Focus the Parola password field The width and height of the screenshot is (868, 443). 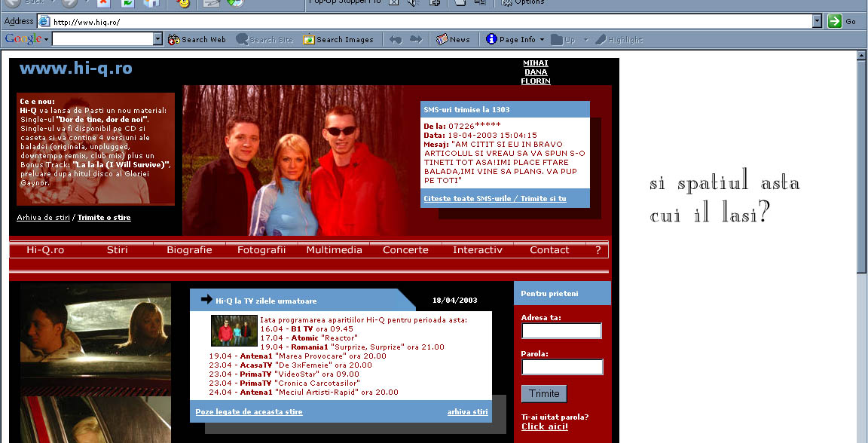coord(562,367)
